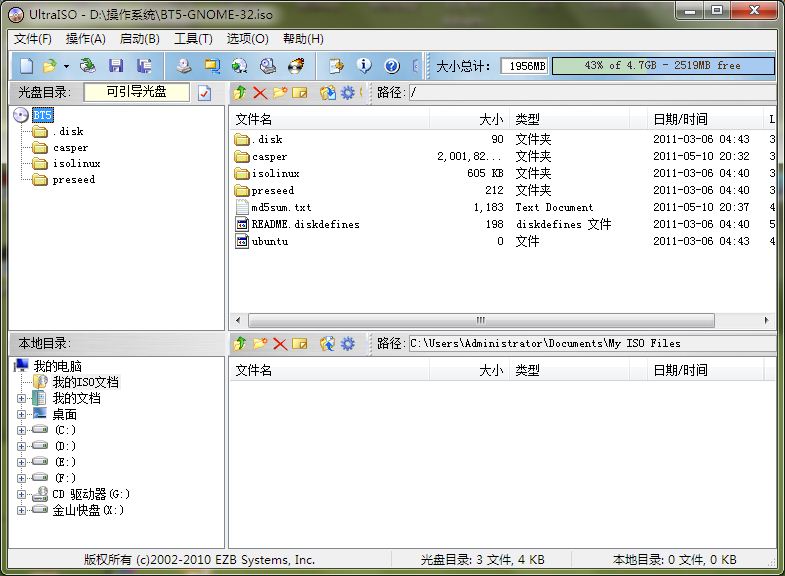Viewport: 785px width, 576px height.
Task: Click red X delete icon in local pane
Action: (280, 344)
